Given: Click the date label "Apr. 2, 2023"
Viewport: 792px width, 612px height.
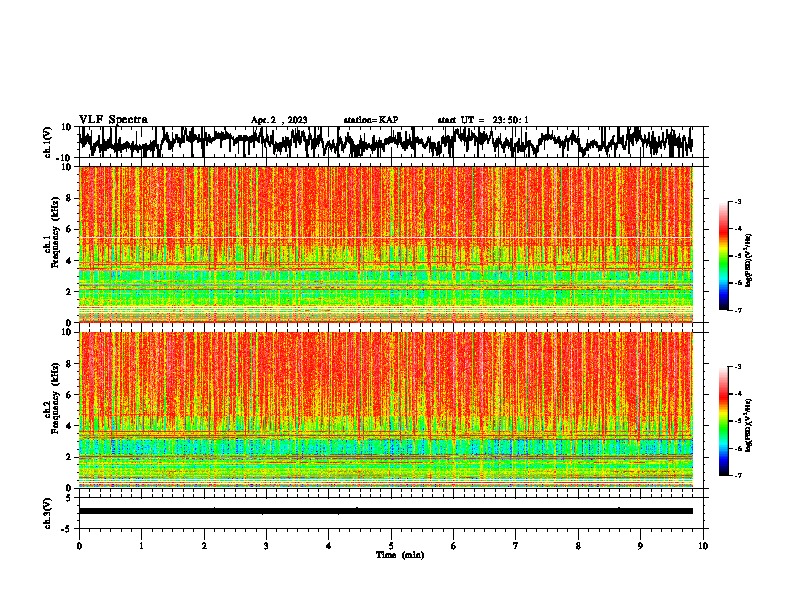Looking at the screenshot, I should (x=279, y=120).
